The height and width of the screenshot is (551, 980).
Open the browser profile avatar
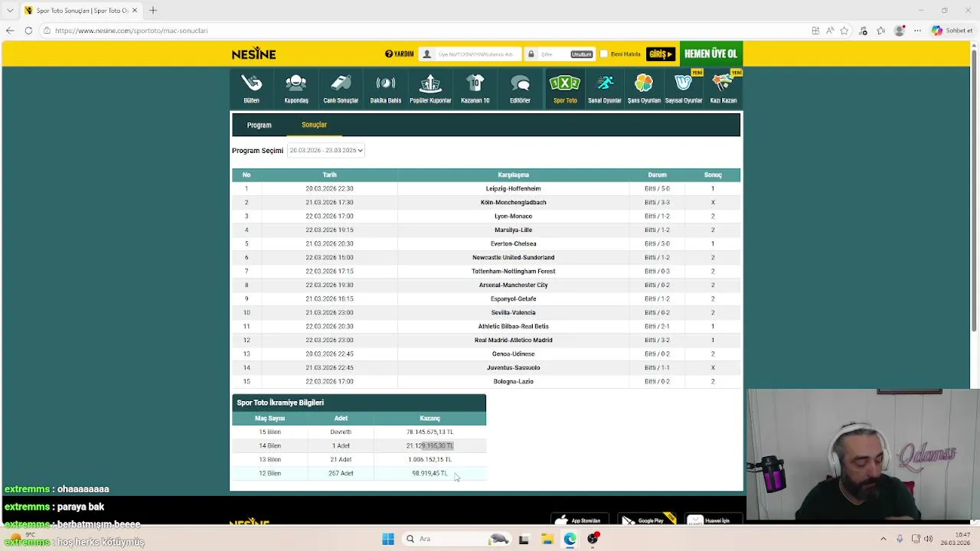(x=900, y=31)
